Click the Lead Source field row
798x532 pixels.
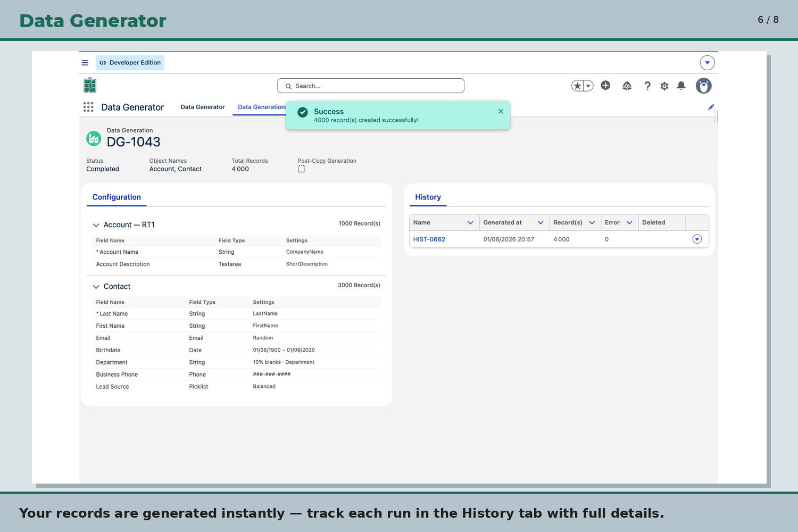coord(236,387)
